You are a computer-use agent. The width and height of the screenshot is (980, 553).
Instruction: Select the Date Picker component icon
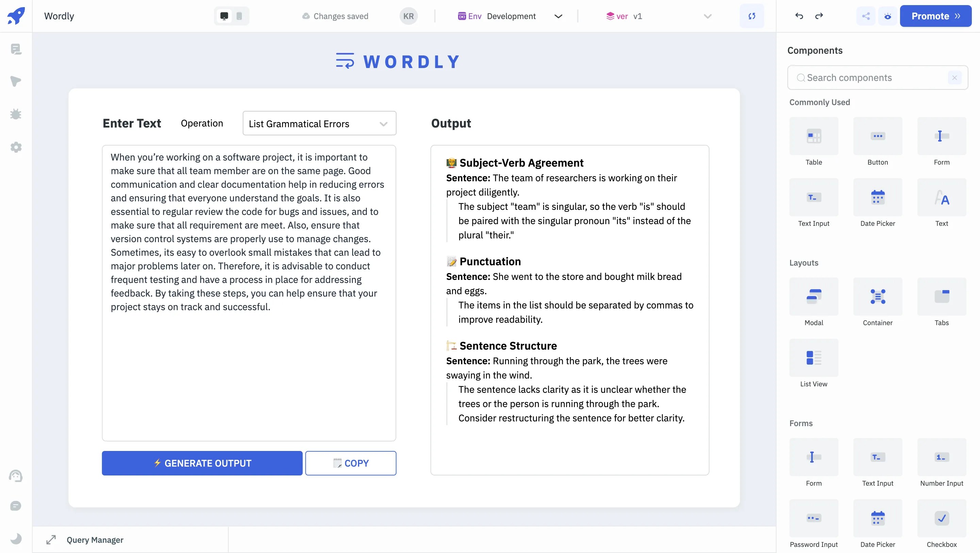[x=878, y=197]
